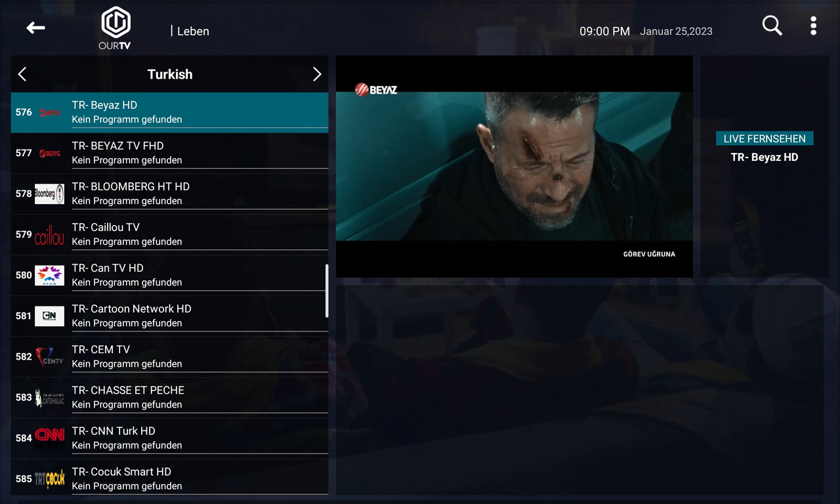Open the three-dot overflow menu

pyautogui.click(x=813, y=26)
